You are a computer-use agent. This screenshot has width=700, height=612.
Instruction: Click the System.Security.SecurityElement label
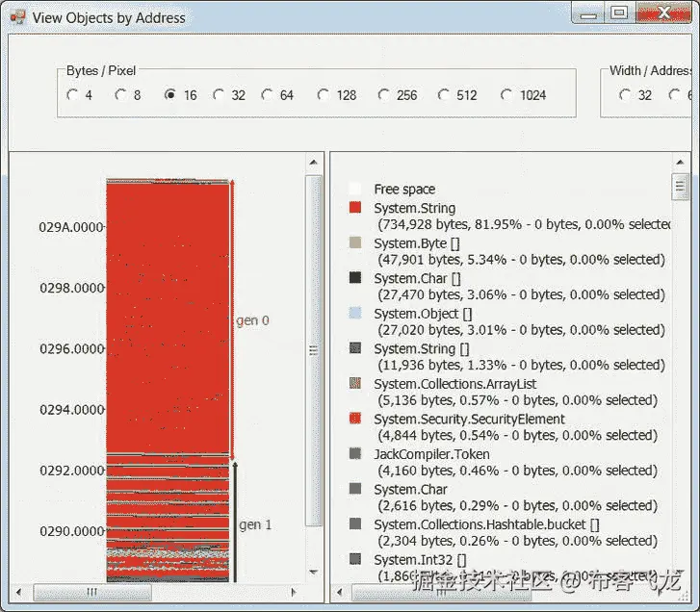pos(469,420)
